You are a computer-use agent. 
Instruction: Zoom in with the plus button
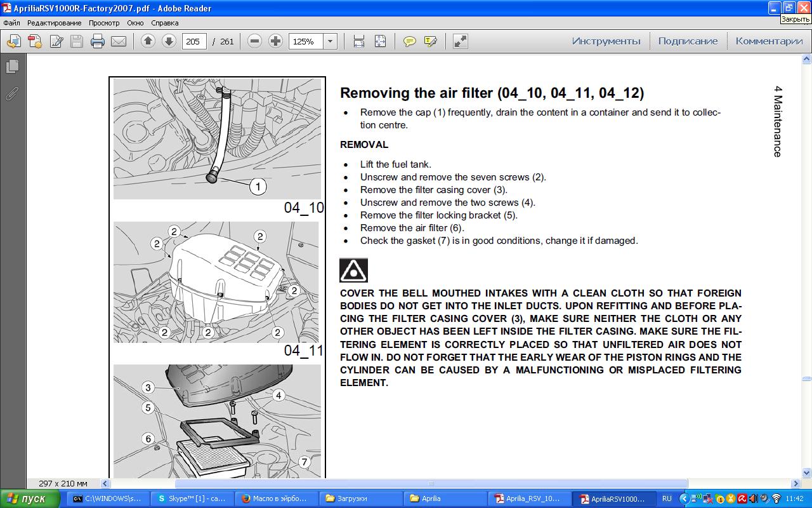click(x=275, y=41)
